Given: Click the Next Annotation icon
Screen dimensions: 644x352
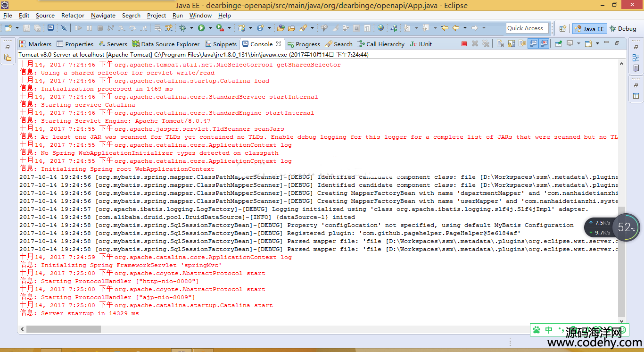Looking at the screenshot, I should 407,28.
